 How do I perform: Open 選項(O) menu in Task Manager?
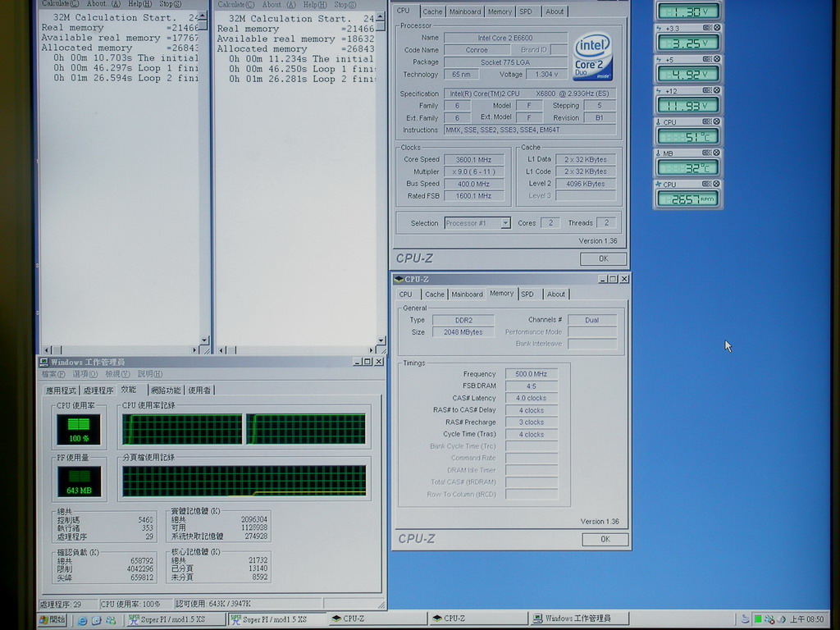click(85, 374)
